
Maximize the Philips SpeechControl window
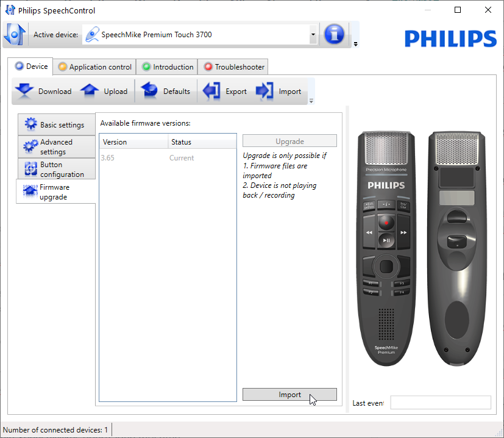click(x=458, y=10)
